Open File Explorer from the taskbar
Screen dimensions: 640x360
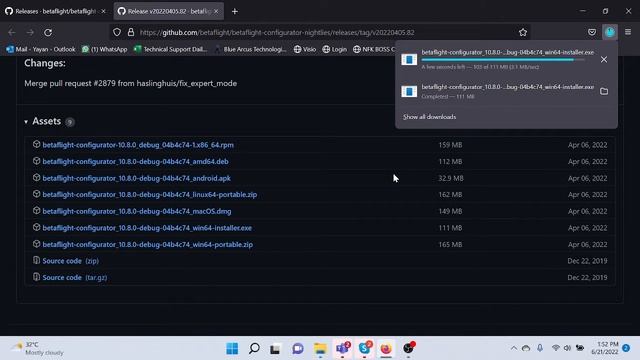320,348
